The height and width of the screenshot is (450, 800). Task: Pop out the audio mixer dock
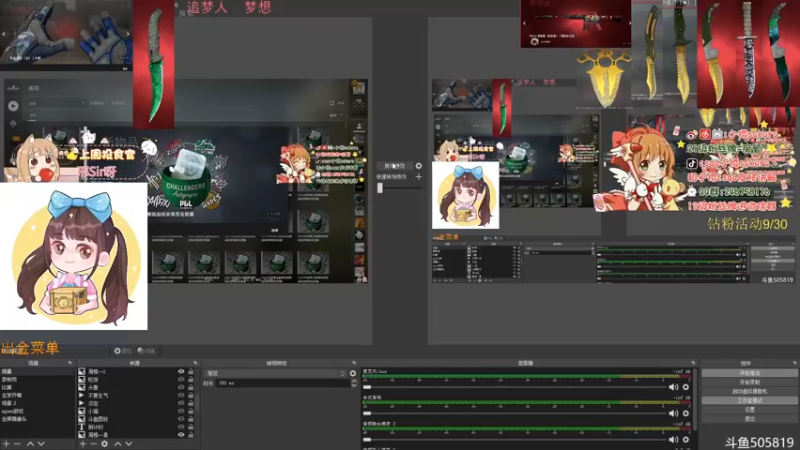(x=693, y=363)
